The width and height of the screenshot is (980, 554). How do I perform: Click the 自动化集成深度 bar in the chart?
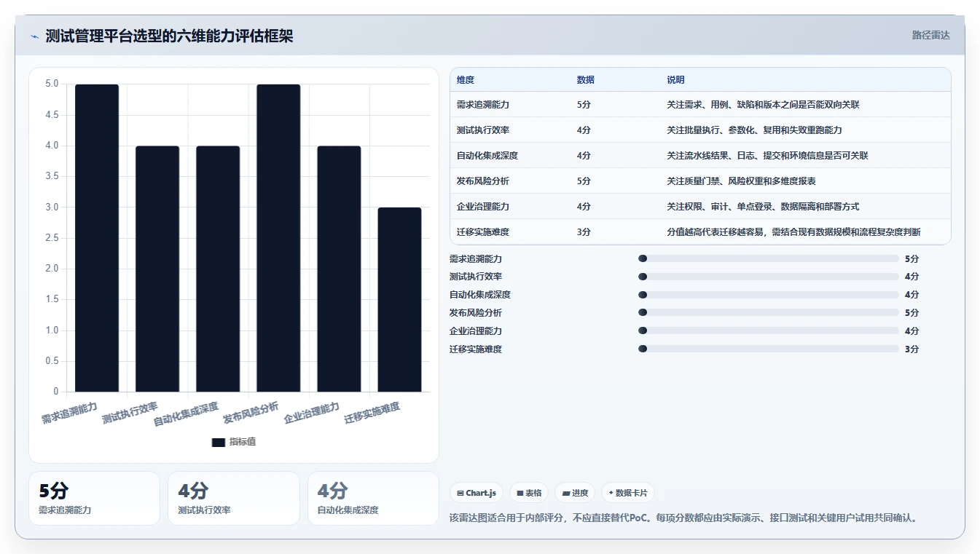pos(218,269)
